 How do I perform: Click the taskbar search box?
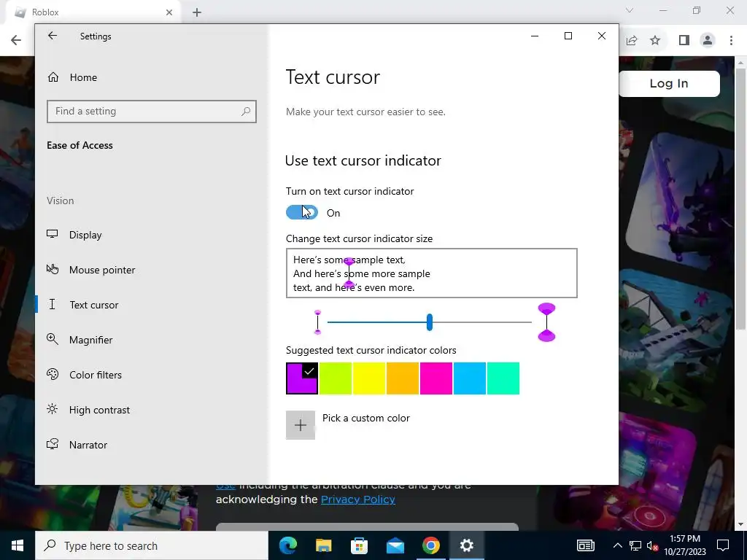(x=152, y=545)
